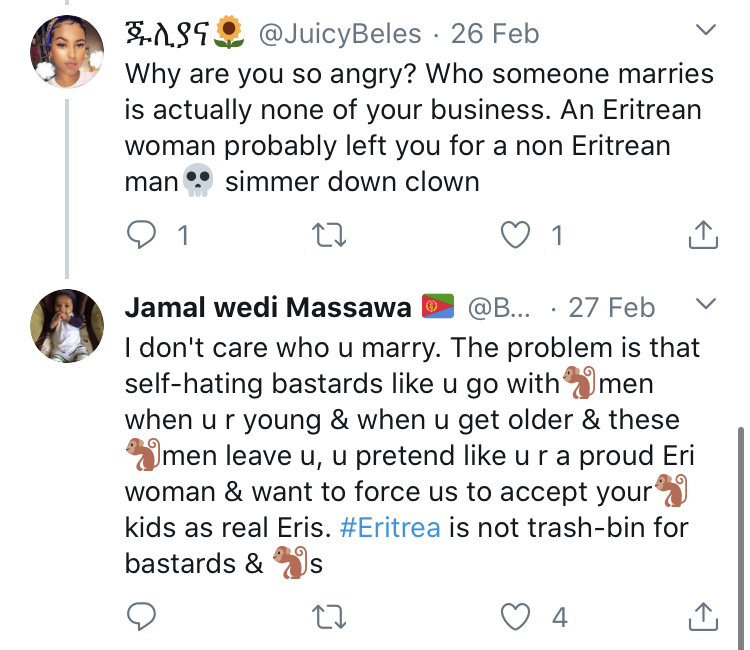Toggle retweet on Jamal wedi Massawa's tweet
Image resolution: width=750 pixels, height=650 pixels.
coord(328,616)
